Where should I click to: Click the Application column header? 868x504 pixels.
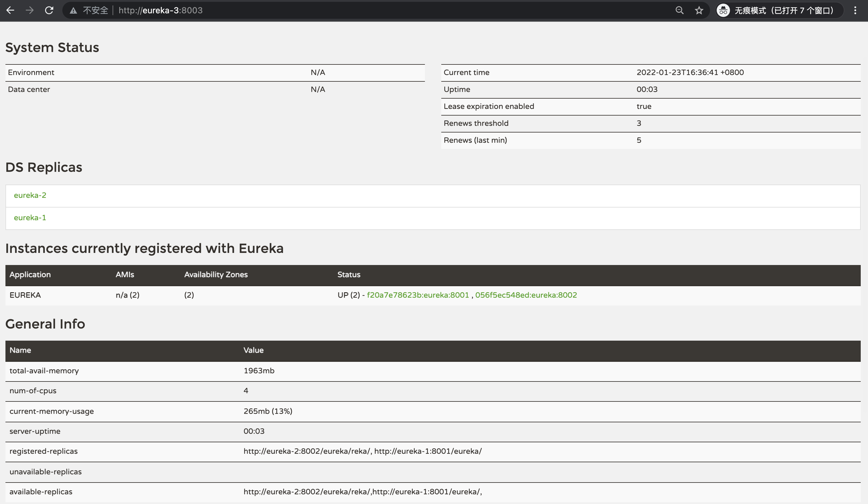tap(30, 274)
